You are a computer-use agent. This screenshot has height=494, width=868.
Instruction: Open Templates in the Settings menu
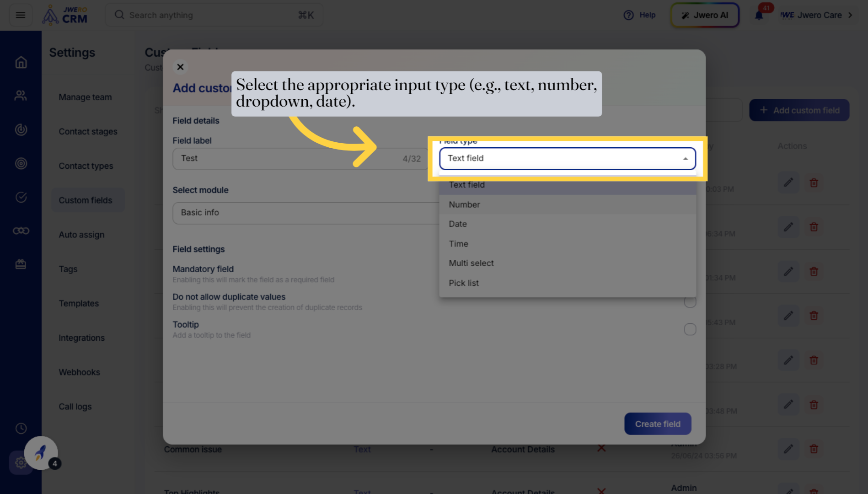pos(78,303)
